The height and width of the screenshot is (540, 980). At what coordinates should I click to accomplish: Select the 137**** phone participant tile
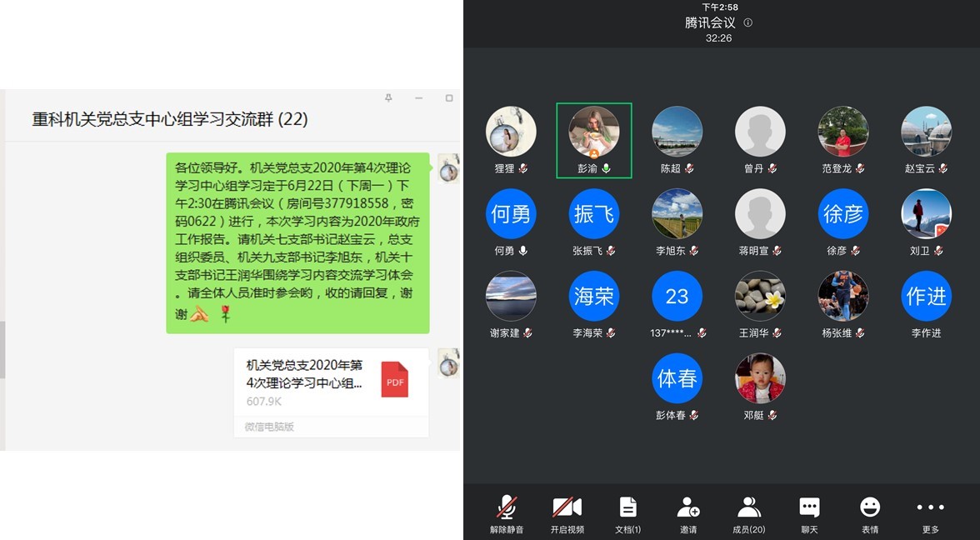pos(677,297)
